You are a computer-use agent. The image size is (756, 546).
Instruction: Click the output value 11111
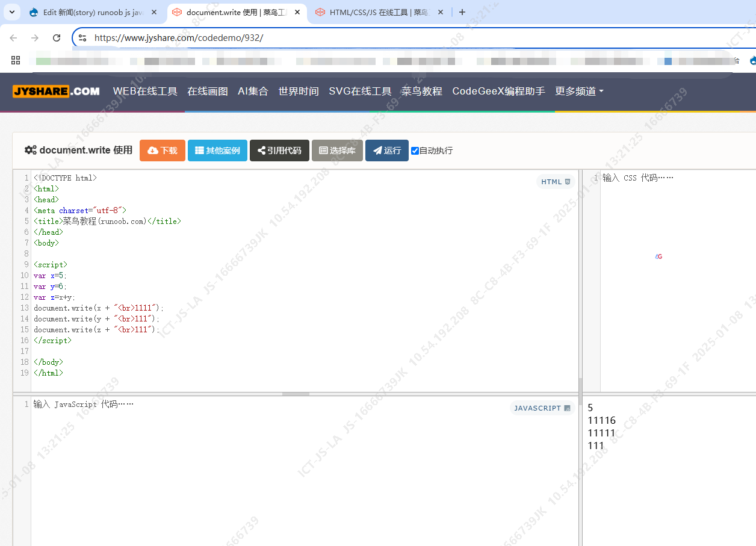(602, 433)
